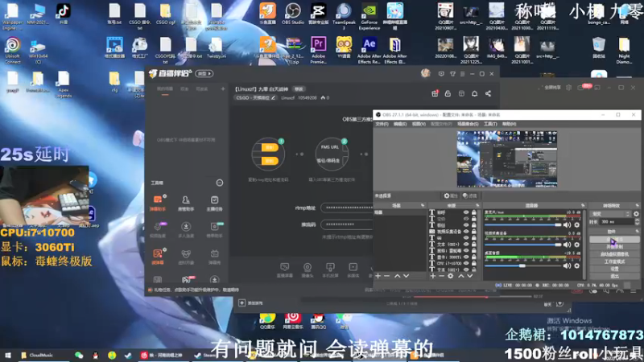Adjust 麦克风/Aux volume slider

(x=522, y=225)
